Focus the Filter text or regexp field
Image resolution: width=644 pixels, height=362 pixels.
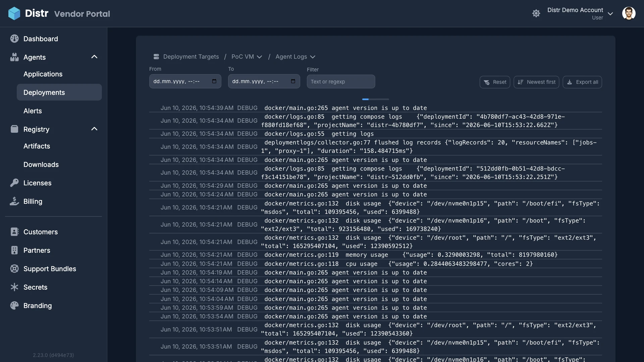point(341,81)
